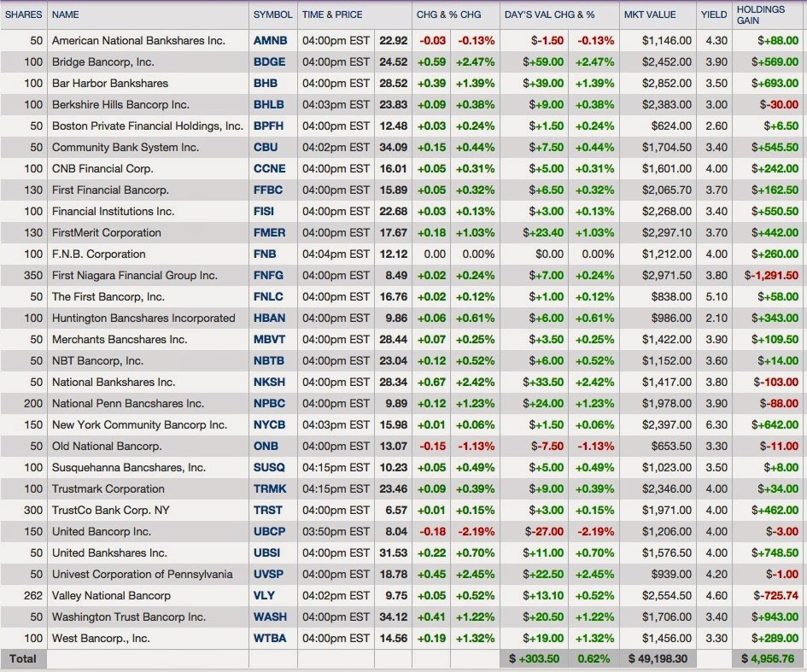Click the CHG & % CHG header
Screen dimensions: 807x672
pyautogui.click(x=449, y=15)
